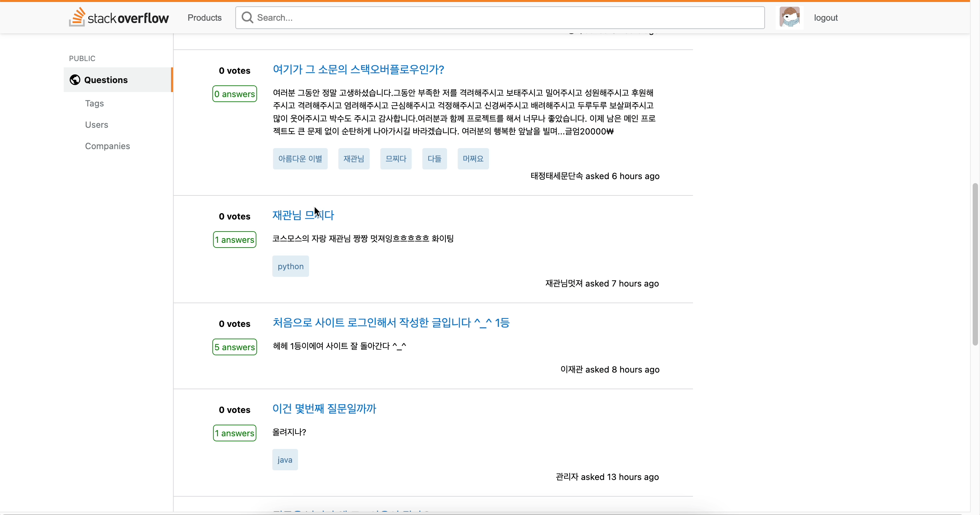Open the Products menu

point(204,17)
